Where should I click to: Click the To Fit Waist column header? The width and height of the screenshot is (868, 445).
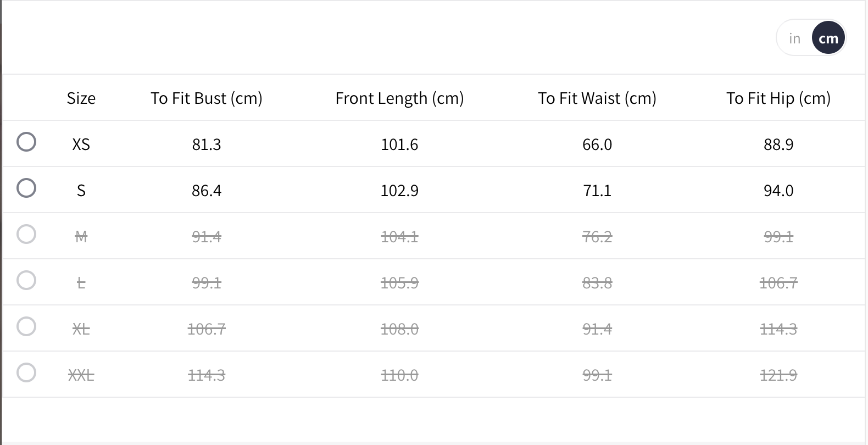click(x=597, y=98)
